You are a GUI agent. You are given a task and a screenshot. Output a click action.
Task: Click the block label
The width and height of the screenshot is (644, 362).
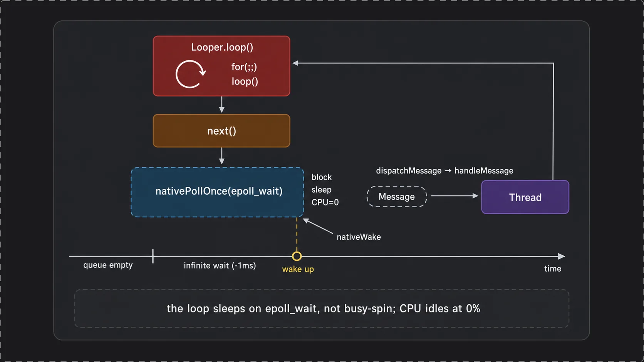point(322,177)
